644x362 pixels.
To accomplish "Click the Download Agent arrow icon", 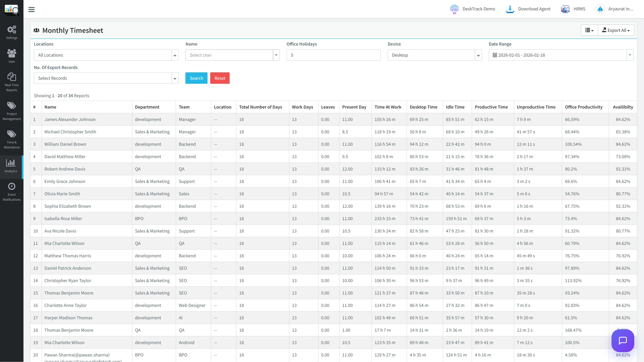I will tap(510, 9).
